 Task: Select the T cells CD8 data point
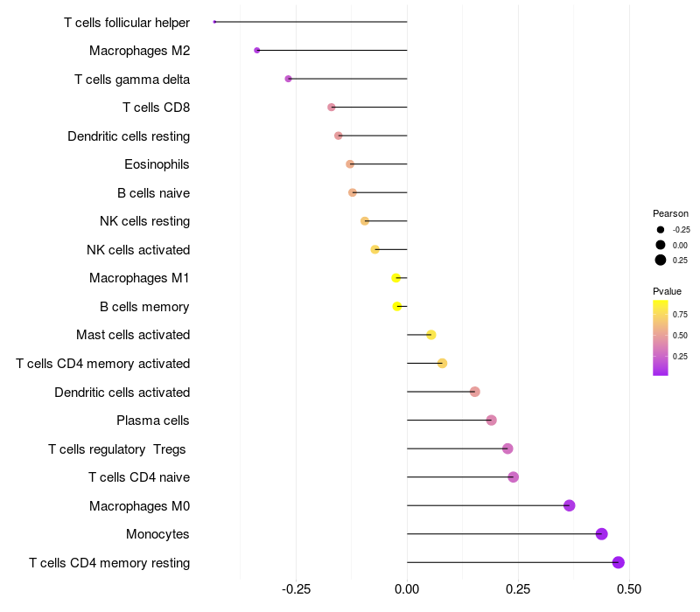point(332,107)
